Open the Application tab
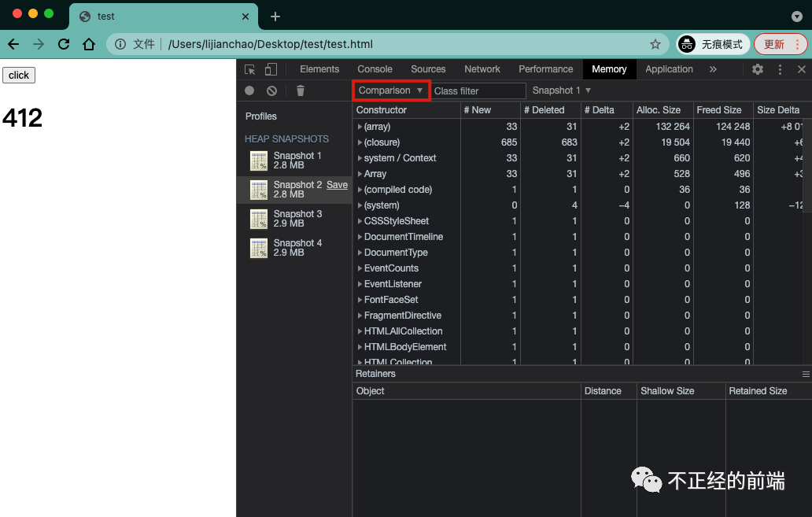 pyautogui.click(x=669, y=69)
